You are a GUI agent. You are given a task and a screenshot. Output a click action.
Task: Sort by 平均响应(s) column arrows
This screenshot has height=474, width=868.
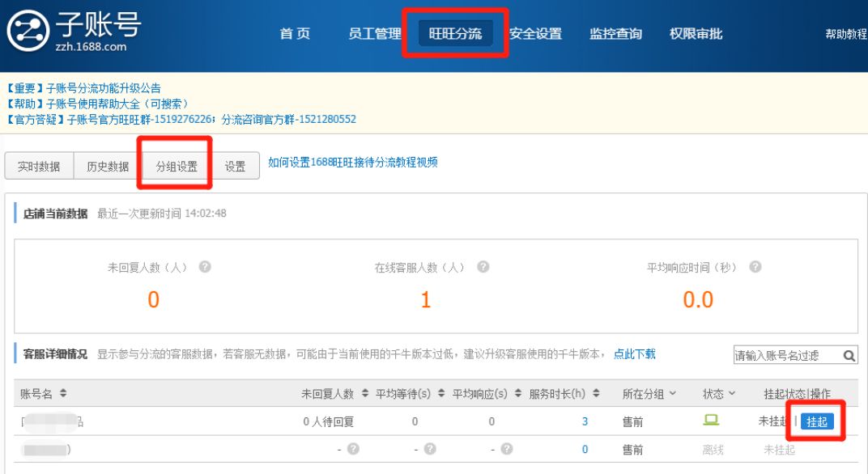518,393
